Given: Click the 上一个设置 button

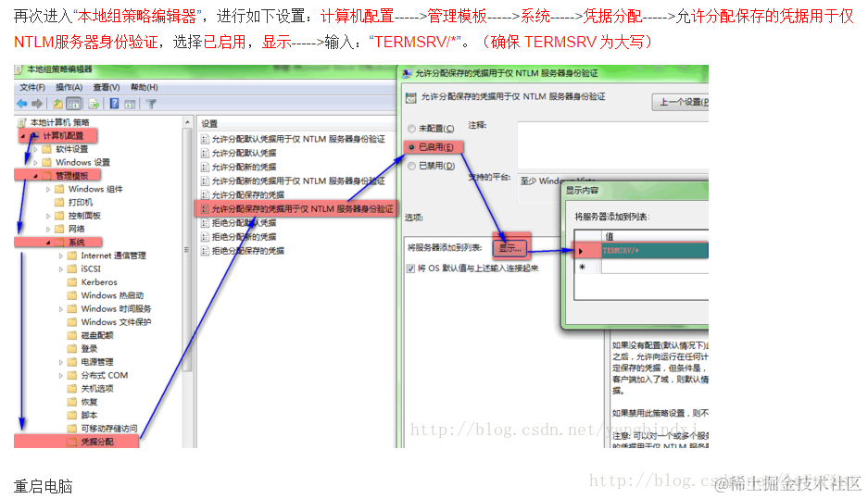Looking at the screenshot, I should click(x=680, y=103).
